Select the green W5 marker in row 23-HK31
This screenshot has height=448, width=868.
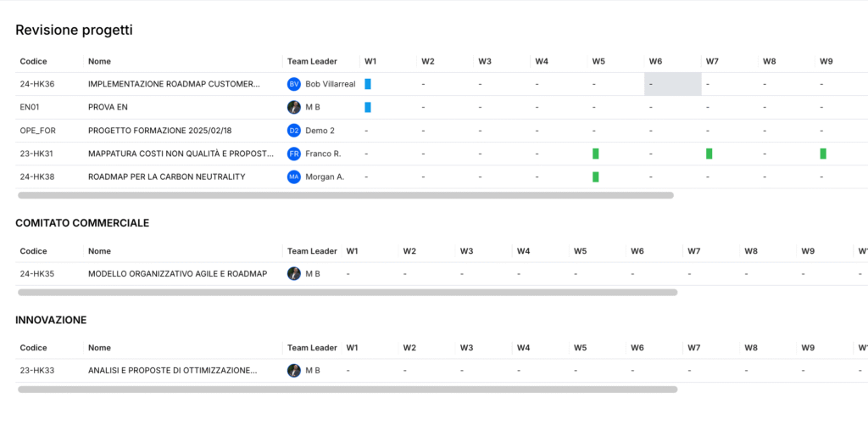click(x=596, y=154)
